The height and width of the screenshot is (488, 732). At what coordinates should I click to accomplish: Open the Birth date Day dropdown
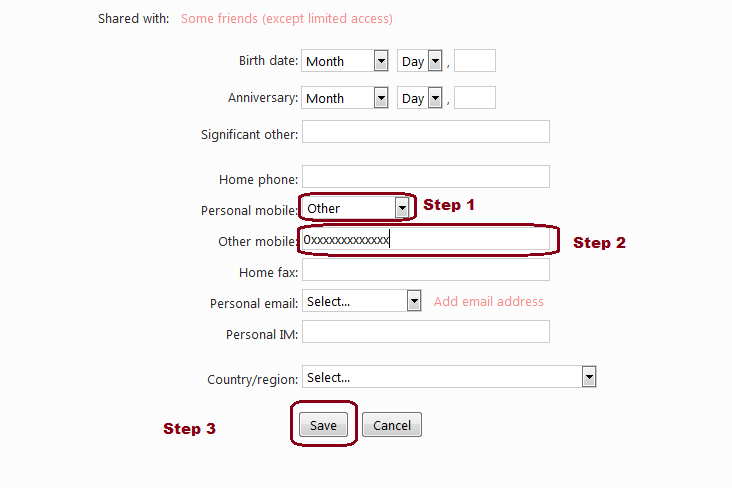pos(419,61)
